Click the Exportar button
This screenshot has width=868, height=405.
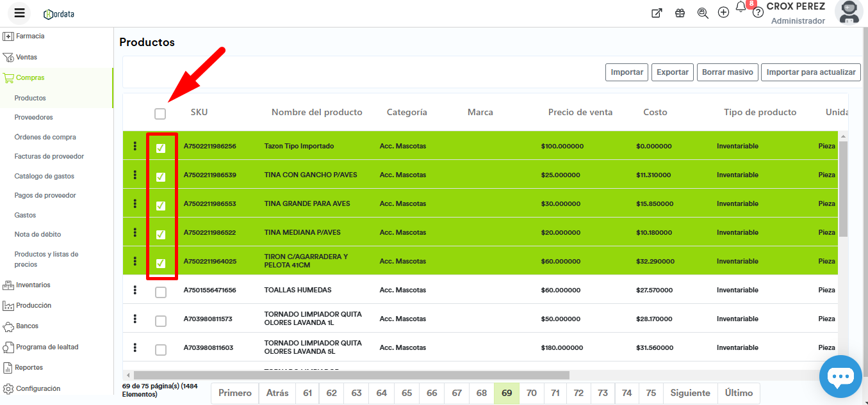673,72
